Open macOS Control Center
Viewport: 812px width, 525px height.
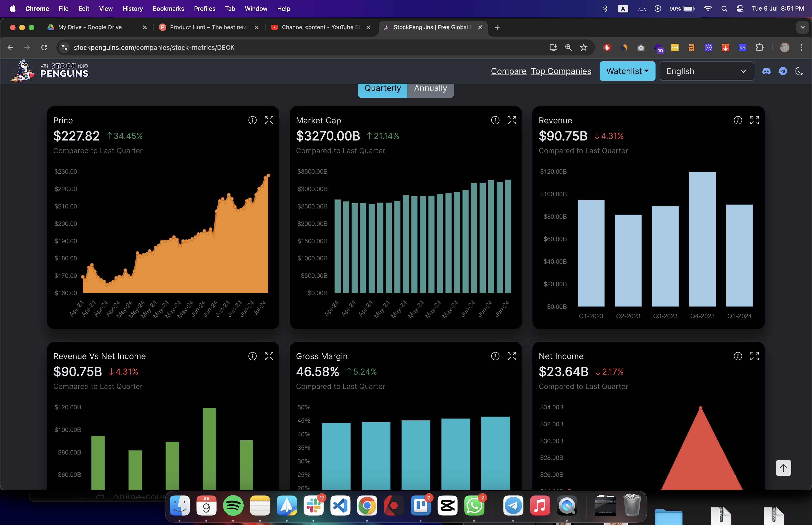tap(740, 8)
